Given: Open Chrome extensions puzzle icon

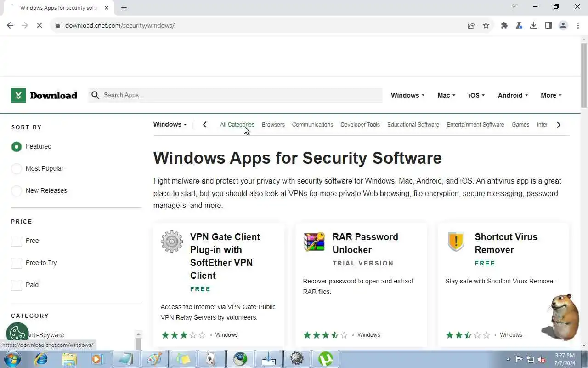Looking at the screenshot, I should [x=504, y=25].
